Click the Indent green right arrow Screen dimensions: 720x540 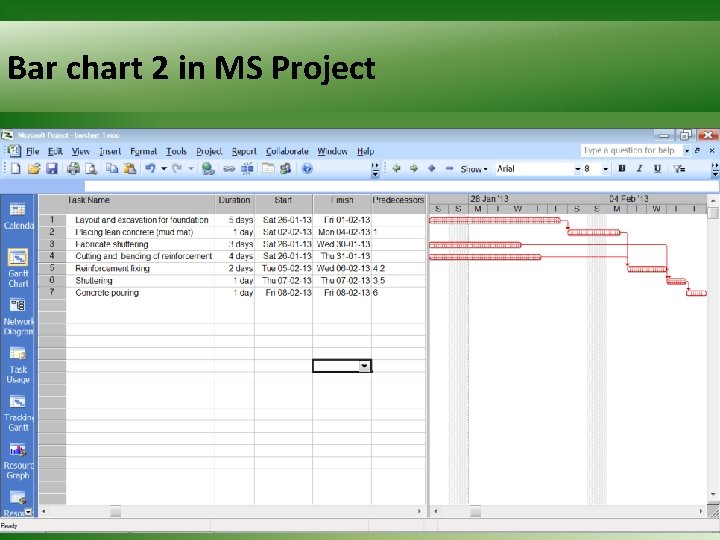(414, 169)
